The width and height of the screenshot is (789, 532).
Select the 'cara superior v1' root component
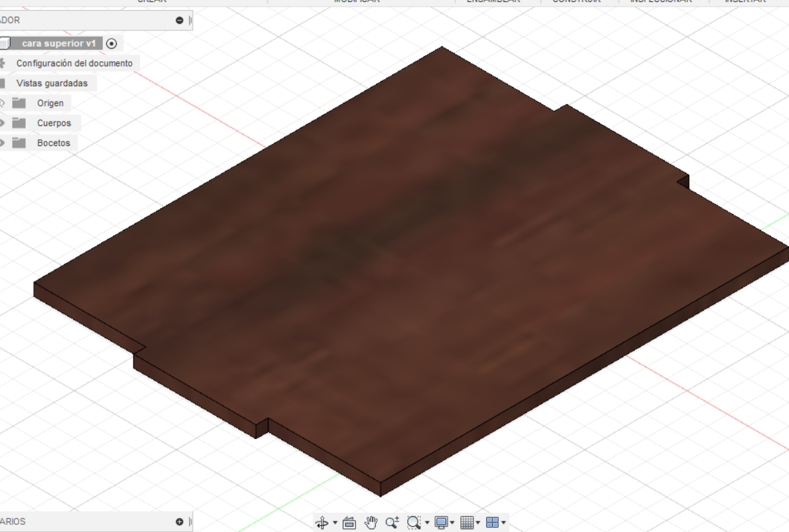58,44
